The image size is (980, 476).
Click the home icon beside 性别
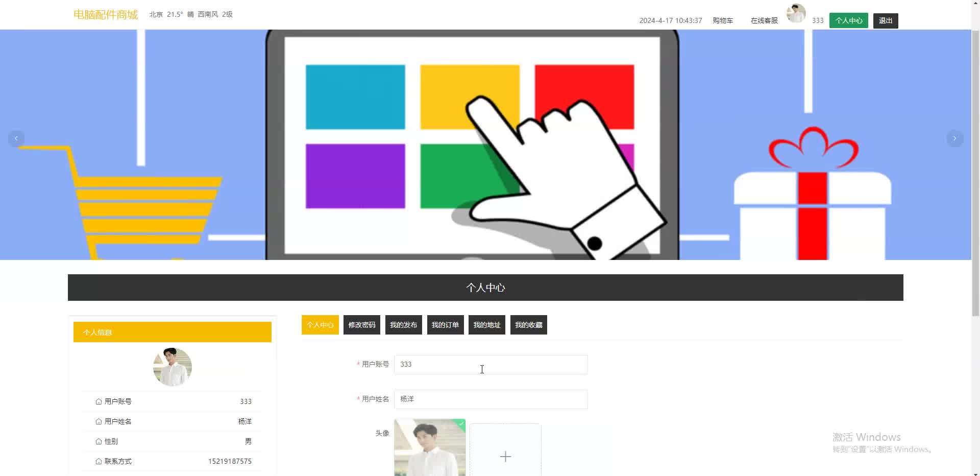point(99,441)
